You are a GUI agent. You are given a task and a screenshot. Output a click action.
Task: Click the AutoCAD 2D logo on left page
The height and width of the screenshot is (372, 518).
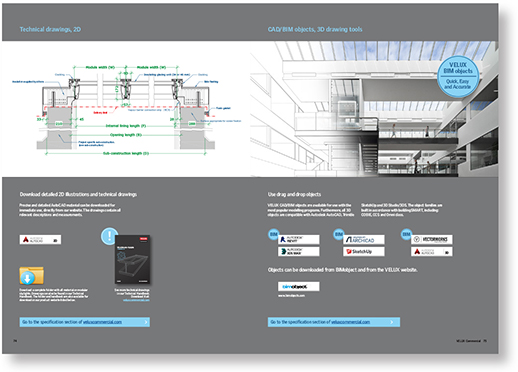(x=40, y=239)
